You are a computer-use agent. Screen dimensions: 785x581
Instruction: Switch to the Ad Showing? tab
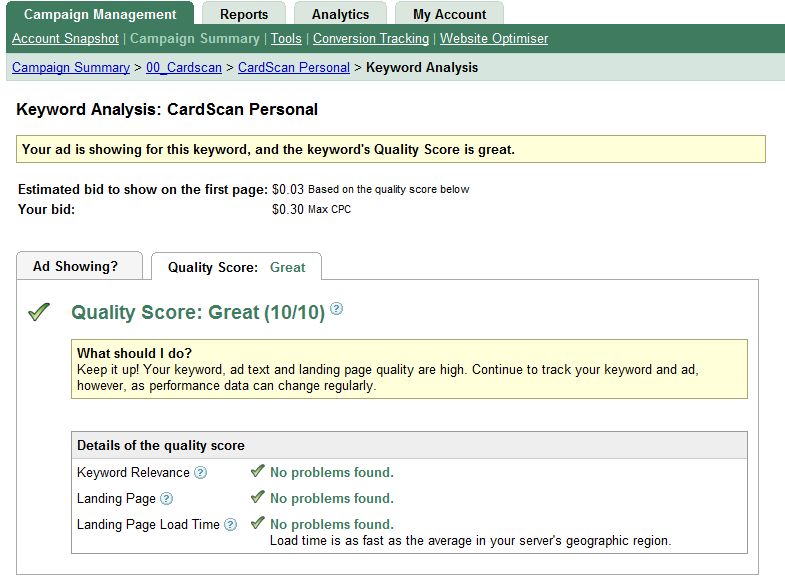(x=75, y=267)
